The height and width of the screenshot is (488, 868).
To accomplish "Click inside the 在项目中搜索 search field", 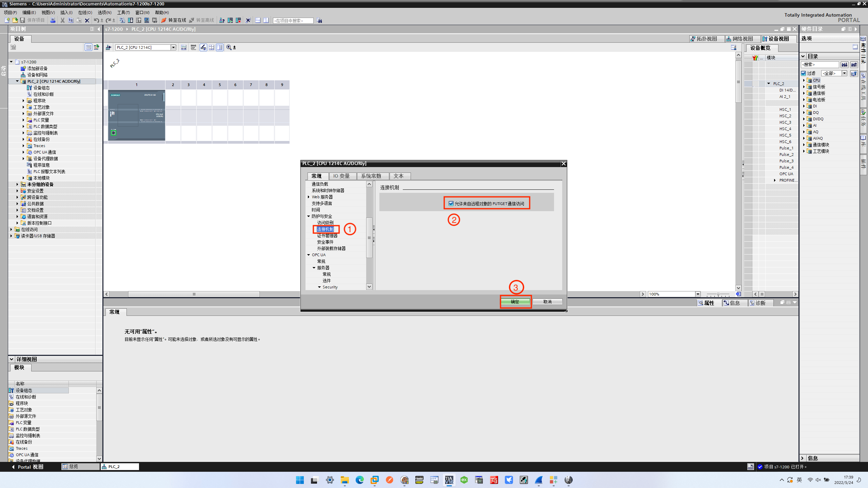I will [x=293, y=20].
